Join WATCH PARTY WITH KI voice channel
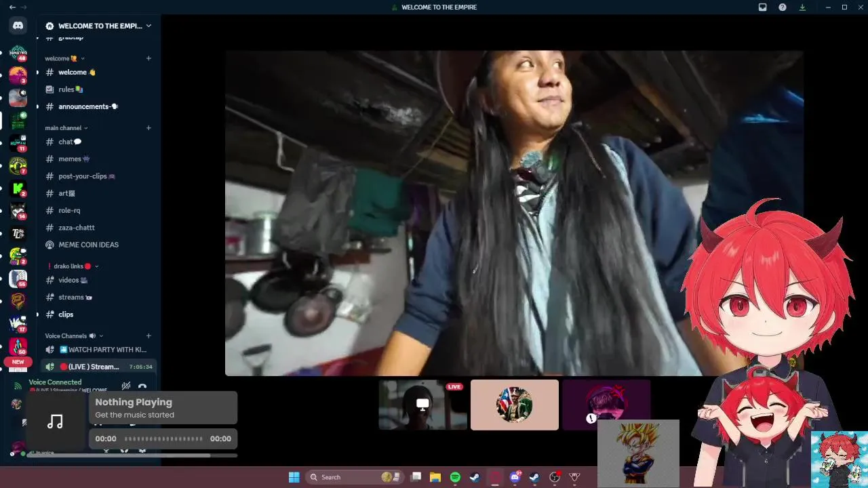Viewport: 868px width, 488px height. pos(99,350)
